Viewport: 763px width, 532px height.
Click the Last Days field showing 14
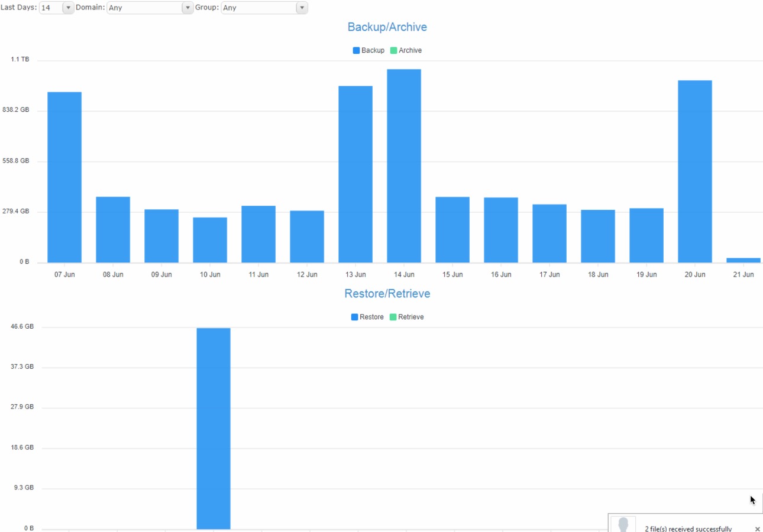pos(51,8)
